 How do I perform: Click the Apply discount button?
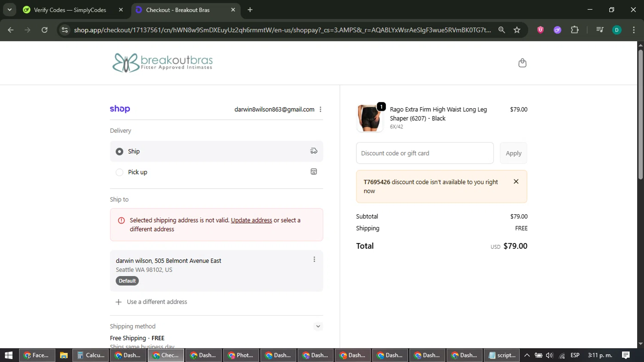click(x=513, y=153)
